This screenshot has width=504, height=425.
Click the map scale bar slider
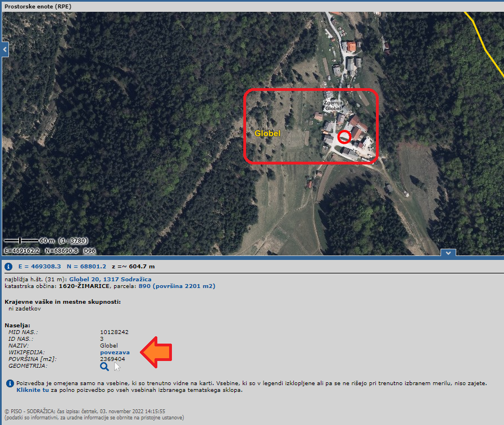(x=20, y=240)
